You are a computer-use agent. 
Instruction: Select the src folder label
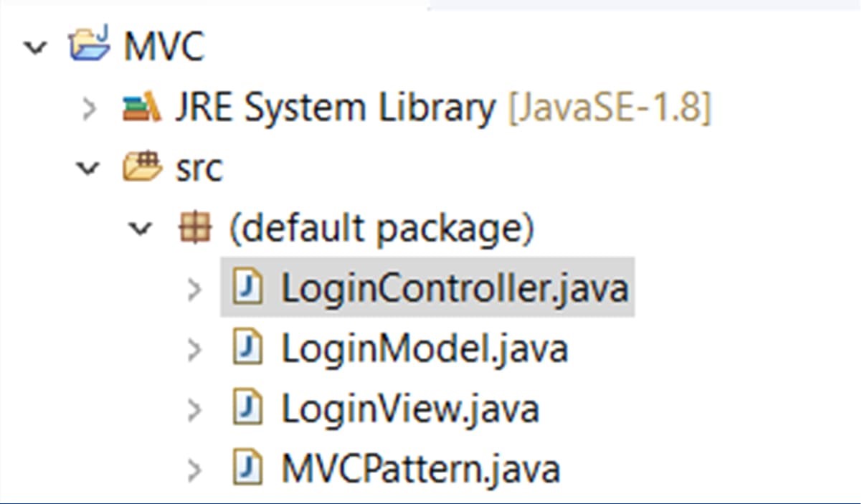pyautogui.click(x=199, y=169)
